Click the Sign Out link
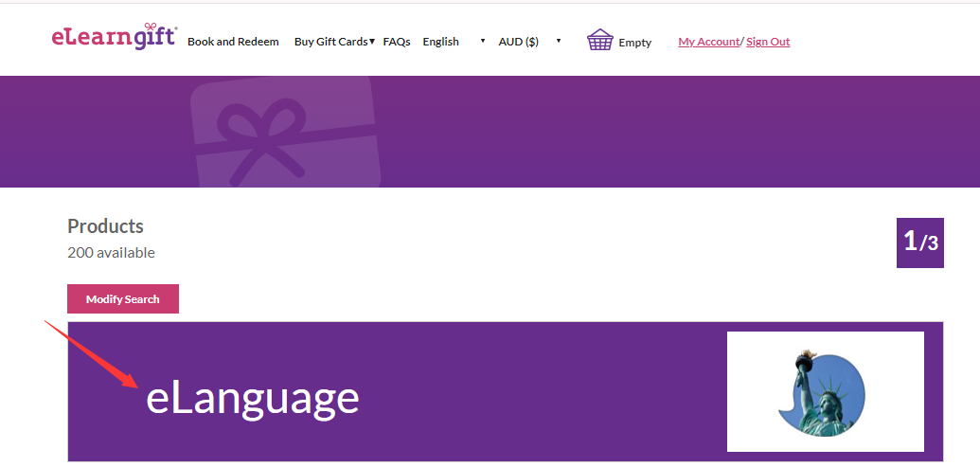980x467 pixels. point(768,42)
